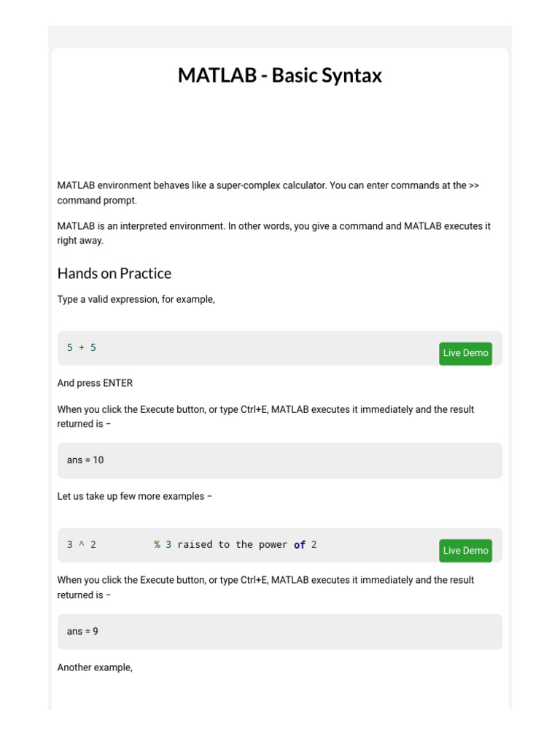Click Live Demo button beside 5 + 5

(x=465, y=353)
